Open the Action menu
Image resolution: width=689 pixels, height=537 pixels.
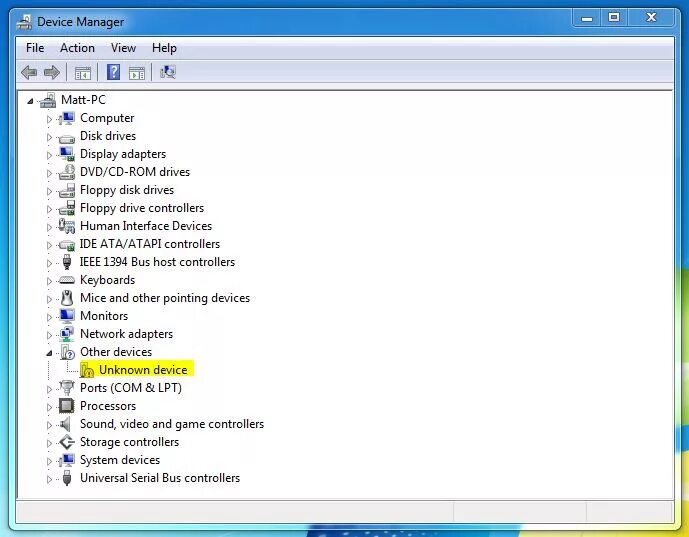pos(77,48)
